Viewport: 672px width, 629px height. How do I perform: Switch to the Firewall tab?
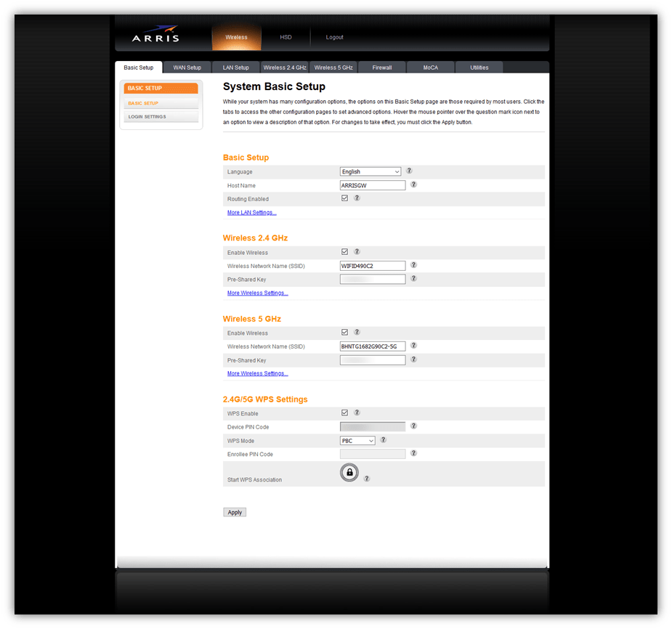382,68
